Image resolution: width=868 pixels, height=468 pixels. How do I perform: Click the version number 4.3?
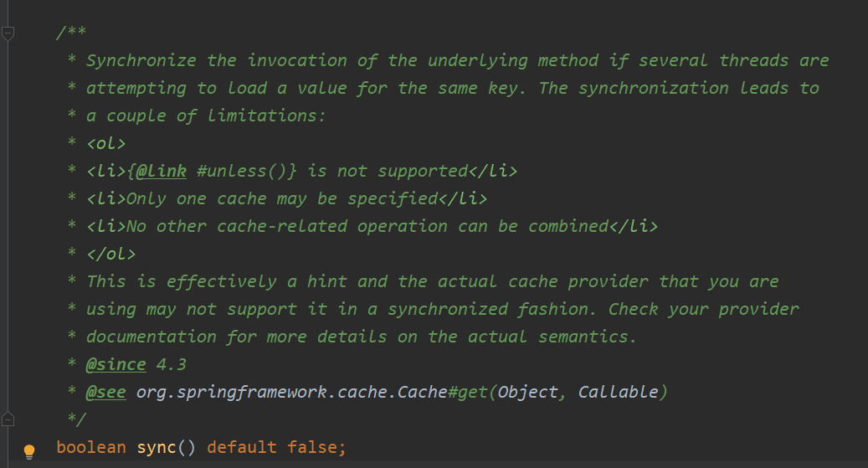pyautogui.click(x=171, y=364)
